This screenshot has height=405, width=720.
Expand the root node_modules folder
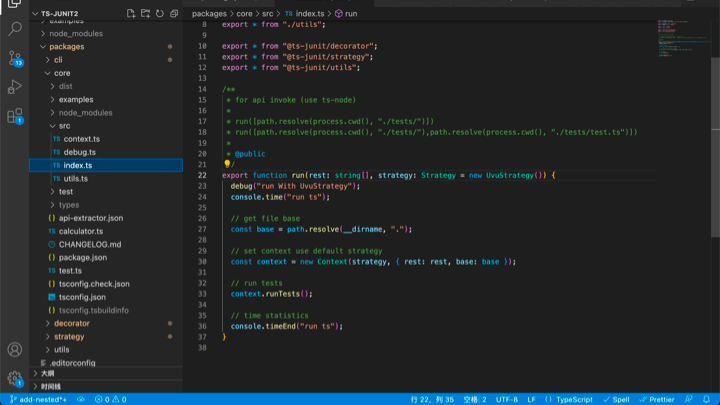(x=106, y=34)
